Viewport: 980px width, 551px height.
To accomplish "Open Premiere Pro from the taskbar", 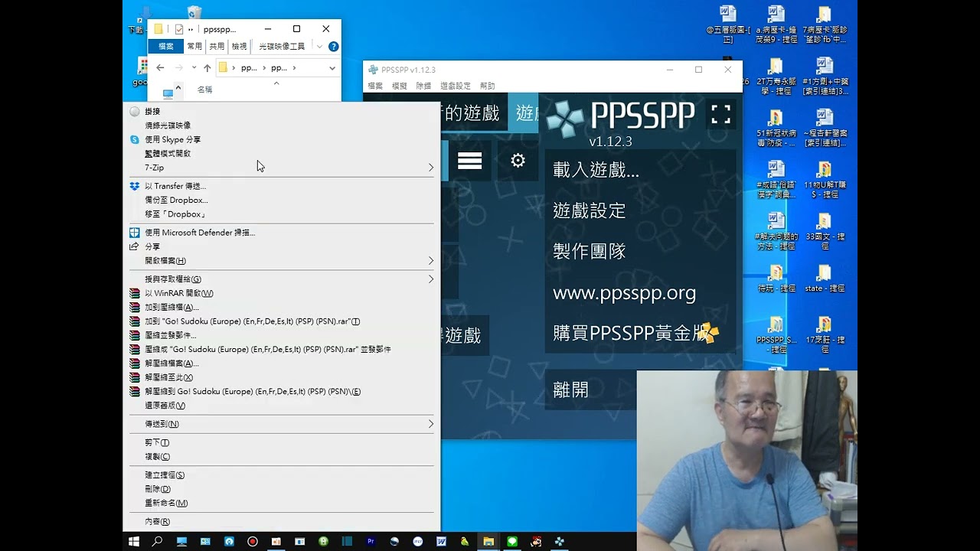I will click(x=371, y=541).
